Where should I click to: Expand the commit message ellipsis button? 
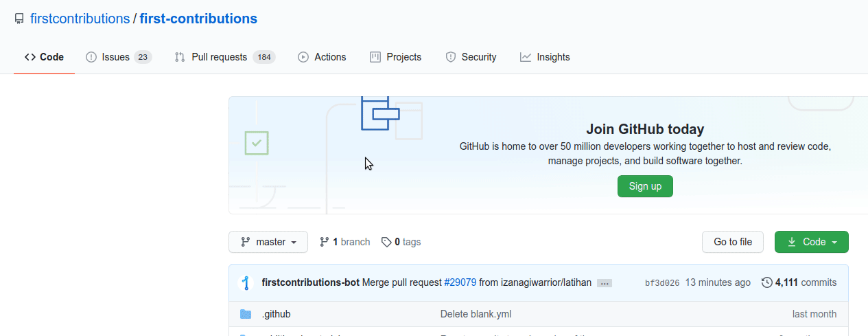tap(605, 282)
